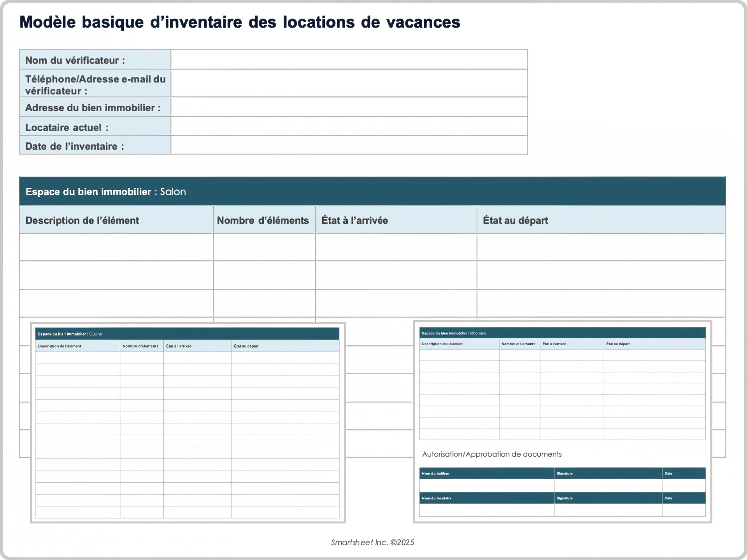Click the Modèle basique d'inventaire page title
This screenshot has height=560, width=747.
pyautogui.click(x=240, y=22)
